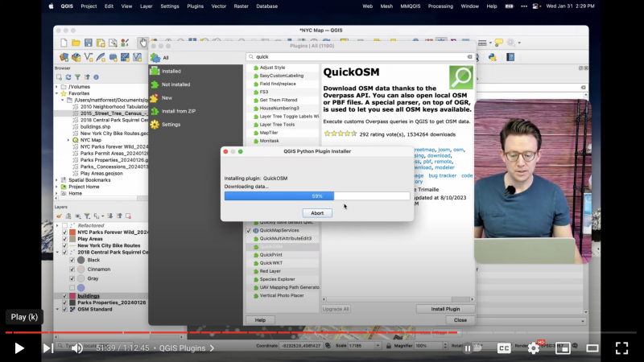Open YouTube video settings gear
Viewport: 644px width, 362px height.
pos(533,348)
